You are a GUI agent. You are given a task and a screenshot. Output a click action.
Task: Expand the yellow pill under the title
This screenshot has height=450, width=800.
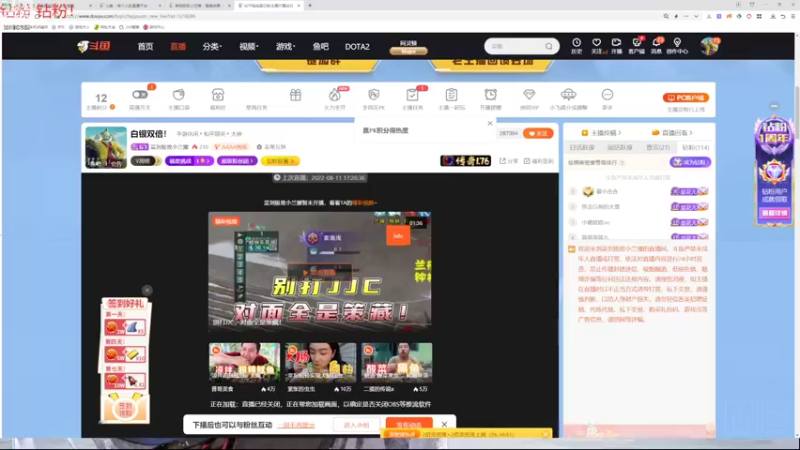coord(280,161)
